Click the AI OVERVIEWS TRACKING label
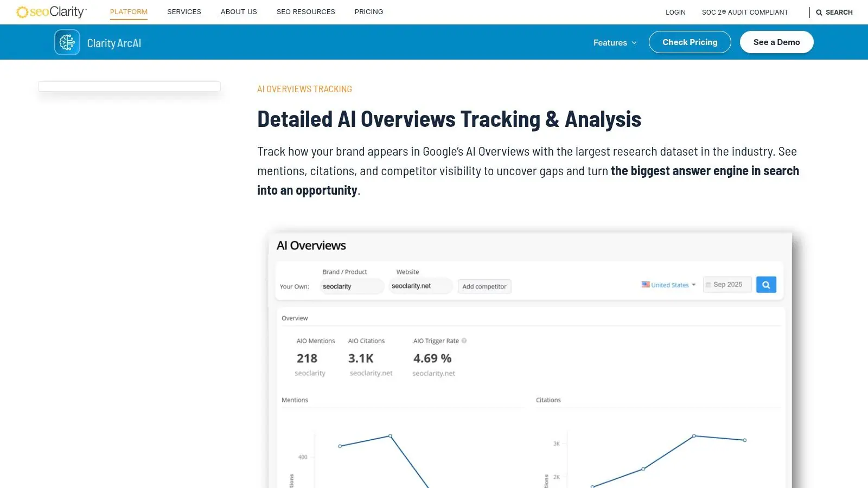 [x=304, y=89]
